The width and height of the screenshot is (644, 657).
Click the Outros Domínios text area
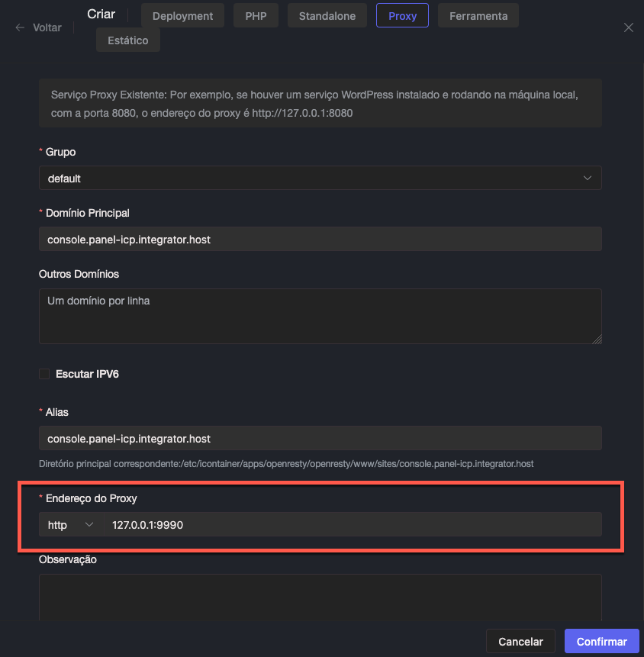(x=320, y=316)
